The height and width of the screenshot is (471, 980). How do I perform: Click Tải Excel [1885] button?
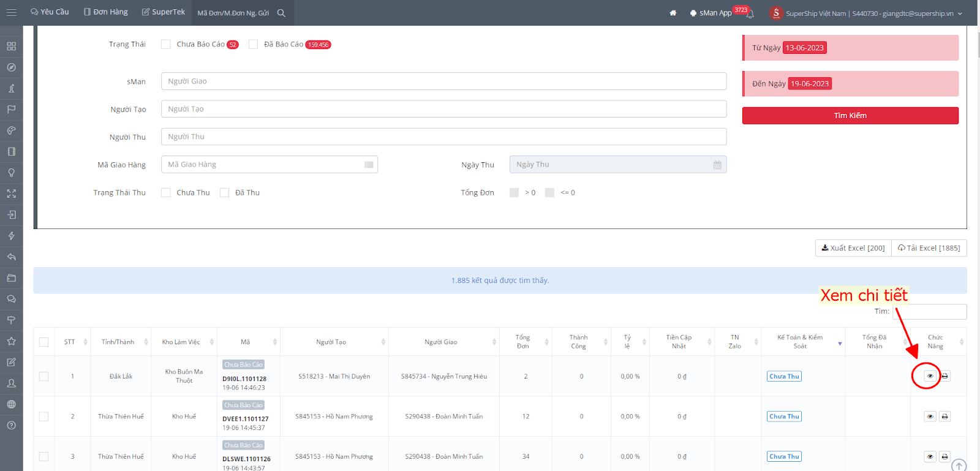(x=929, y=248)
